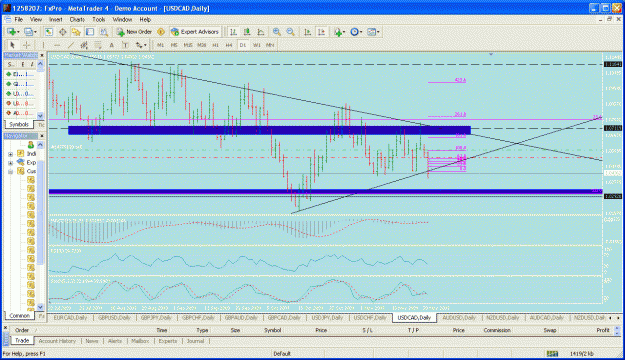Switch to M30 timeframe
Viewport: 625px width, 360px height.
point(202,45)
